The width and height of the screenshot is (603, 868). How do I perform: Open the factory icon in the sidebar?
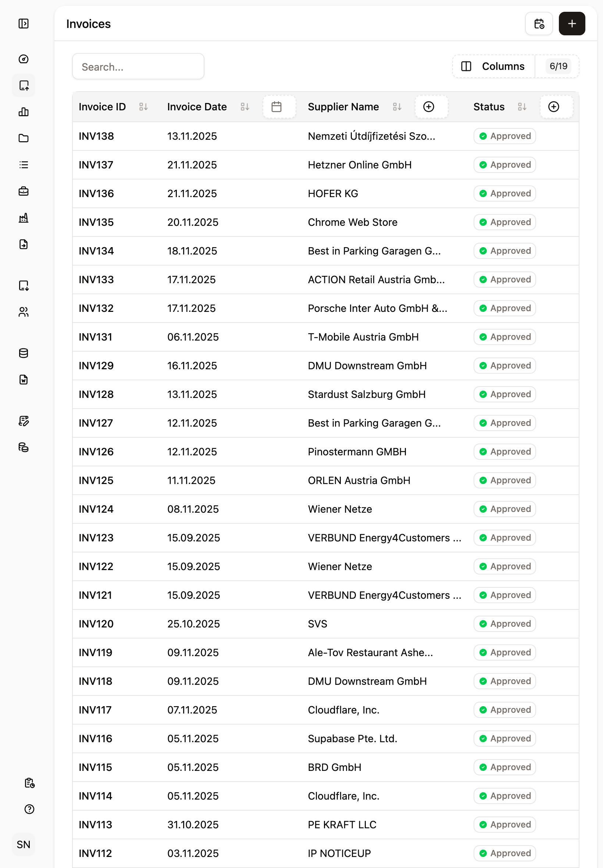point(24,218)
